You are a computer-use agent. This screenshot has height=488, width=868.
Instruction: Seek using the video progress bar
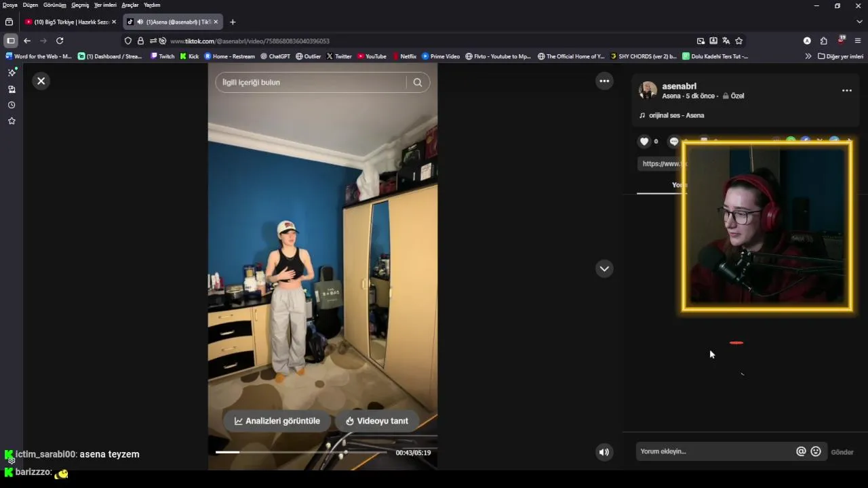click(x=302, y=452)
